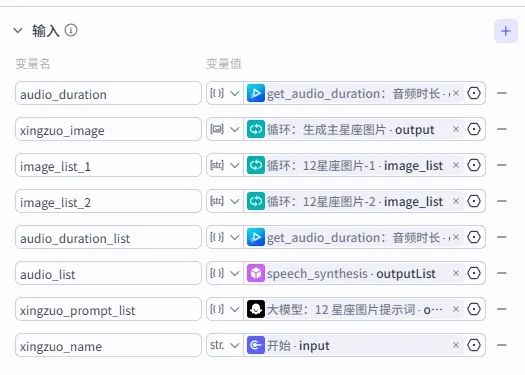Remove the xingzuo_image variable row
525x375 pixels.
[x=502, y=129]
